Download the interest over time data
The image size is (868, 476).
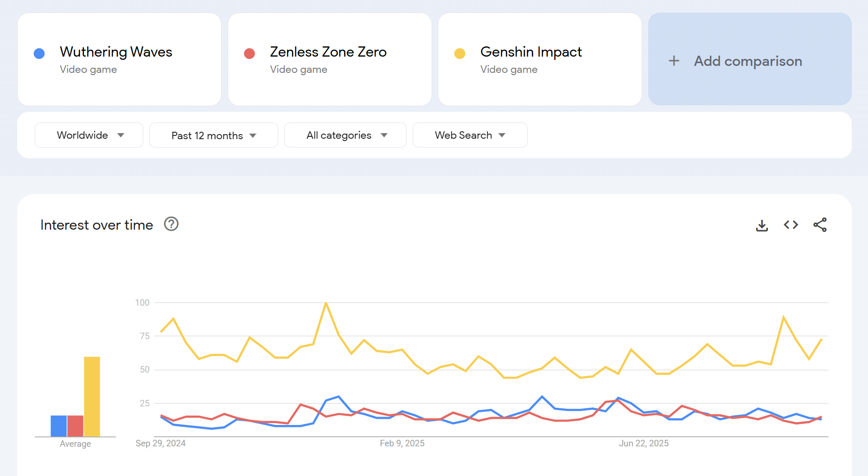762,225
